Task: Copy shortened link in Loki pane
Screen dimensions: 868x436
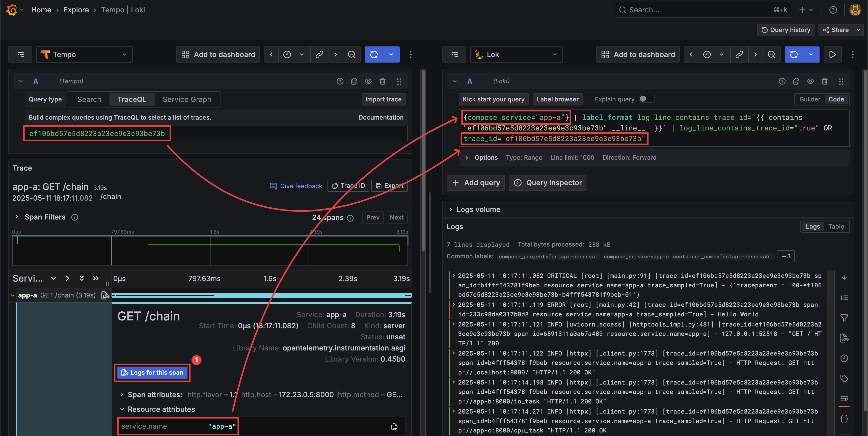Action: [739, 54]
